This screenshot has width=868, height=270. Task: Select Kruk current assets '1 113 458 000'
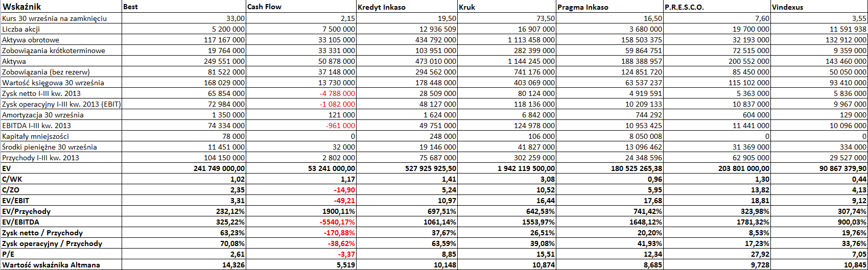[x=531, y=40]
